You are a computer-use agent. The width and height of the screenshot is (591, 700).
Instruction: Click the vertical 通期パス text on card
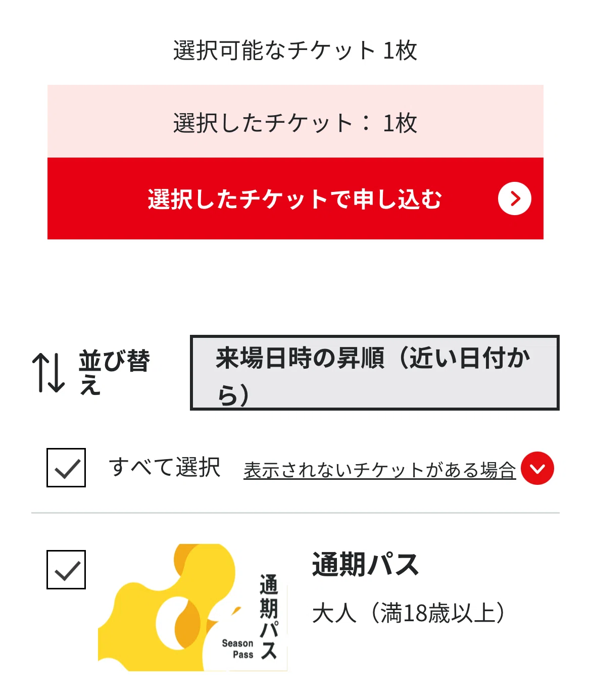(x=269, y=617)
